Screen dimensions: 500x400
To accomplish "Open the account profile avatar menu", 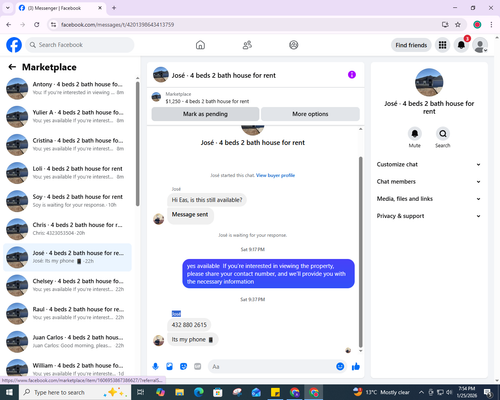I will click(480, 45).
